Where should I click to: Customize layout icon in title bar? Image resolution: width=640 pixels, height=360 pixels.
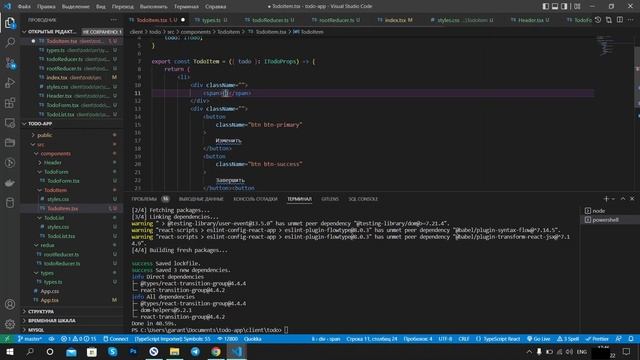(577, 6)
